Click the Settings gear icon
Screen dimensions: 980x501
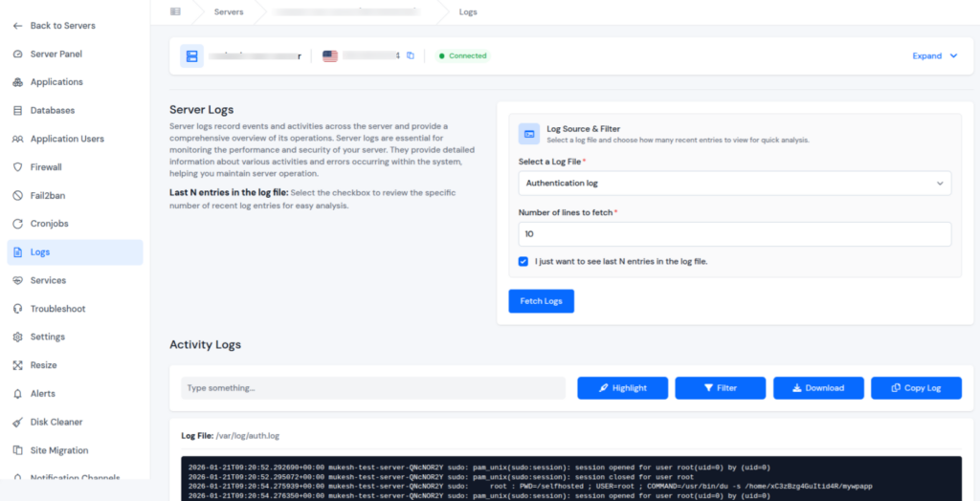coord(17,337)
